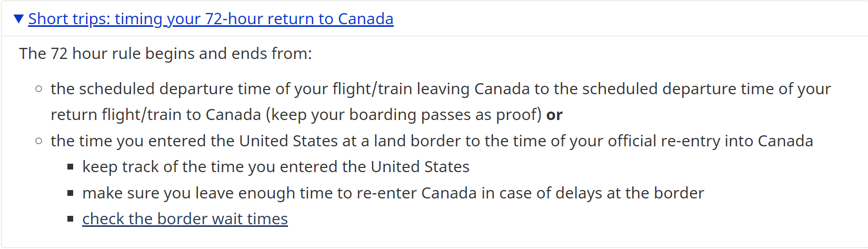The image size is (868, 249).
Task: Click the square bullet beside the border wait times link
Action: [x=71, y=219]
